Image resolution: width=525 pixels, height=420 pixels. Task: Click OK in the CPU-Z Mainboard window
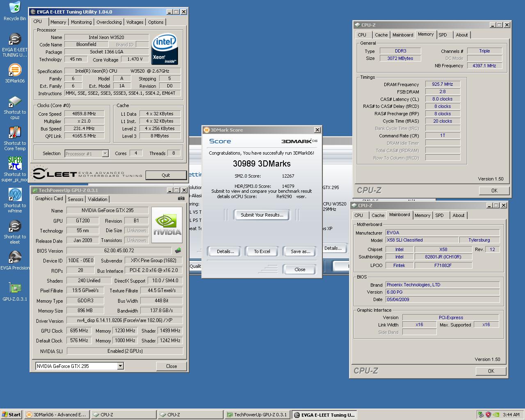pyautogui.click(x=491, y=371)
